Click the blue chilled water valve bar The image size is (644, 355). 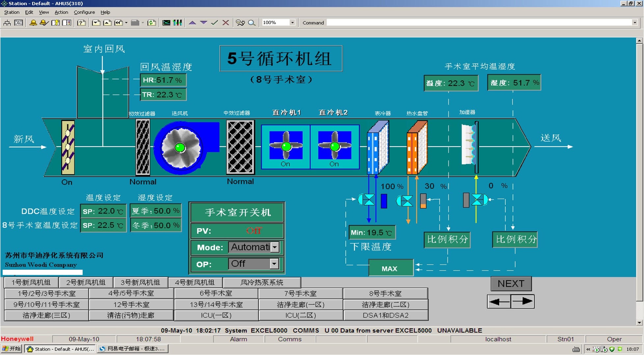[x=384, y=201]
